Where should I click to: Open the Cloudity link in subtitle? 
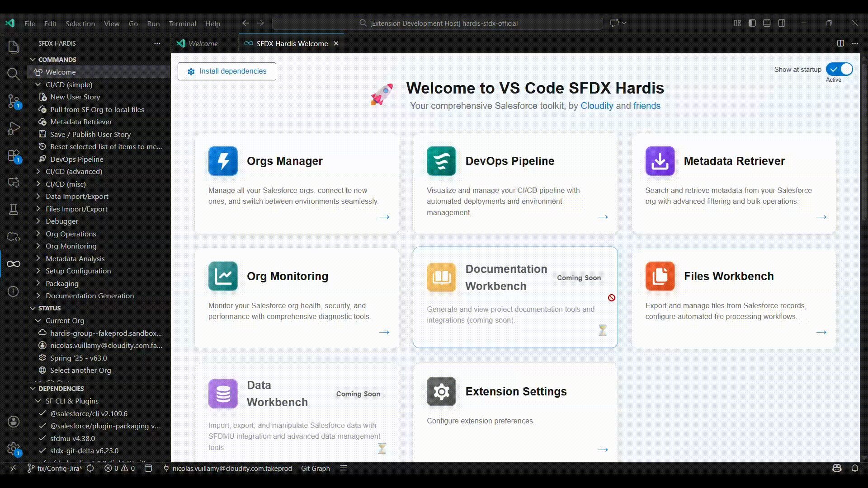(x=597, y=106)
